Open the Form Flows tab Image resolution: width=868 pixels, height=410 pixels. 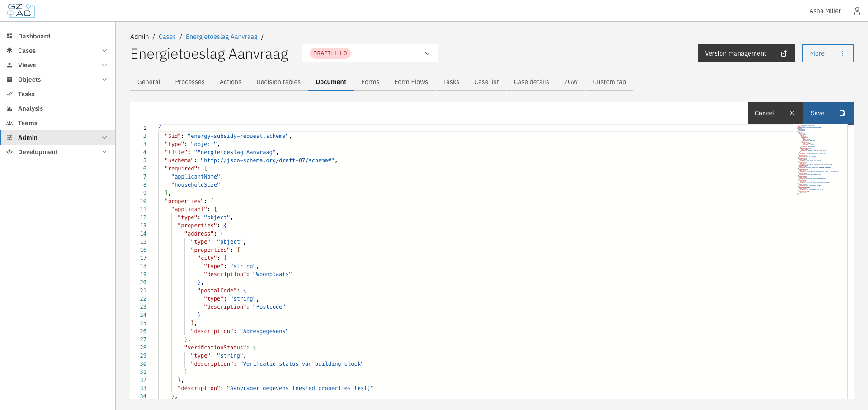click(x=411, y=82)
